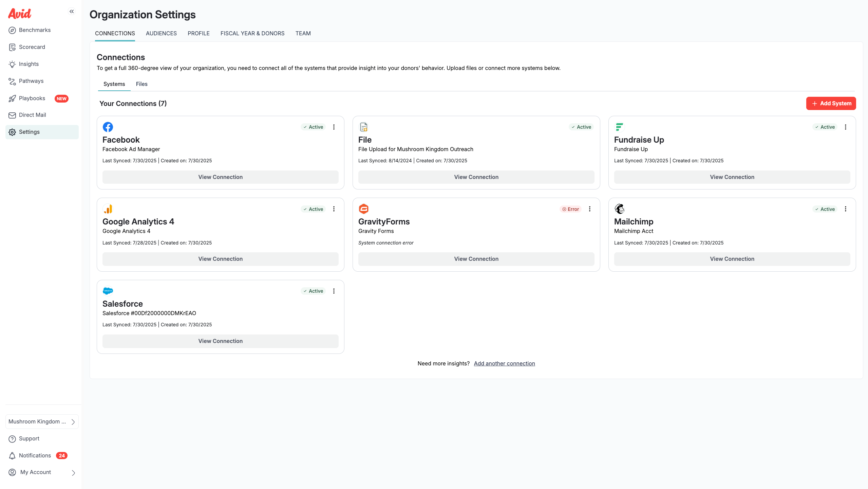Select the Files sub-tab

click(141, 84)
